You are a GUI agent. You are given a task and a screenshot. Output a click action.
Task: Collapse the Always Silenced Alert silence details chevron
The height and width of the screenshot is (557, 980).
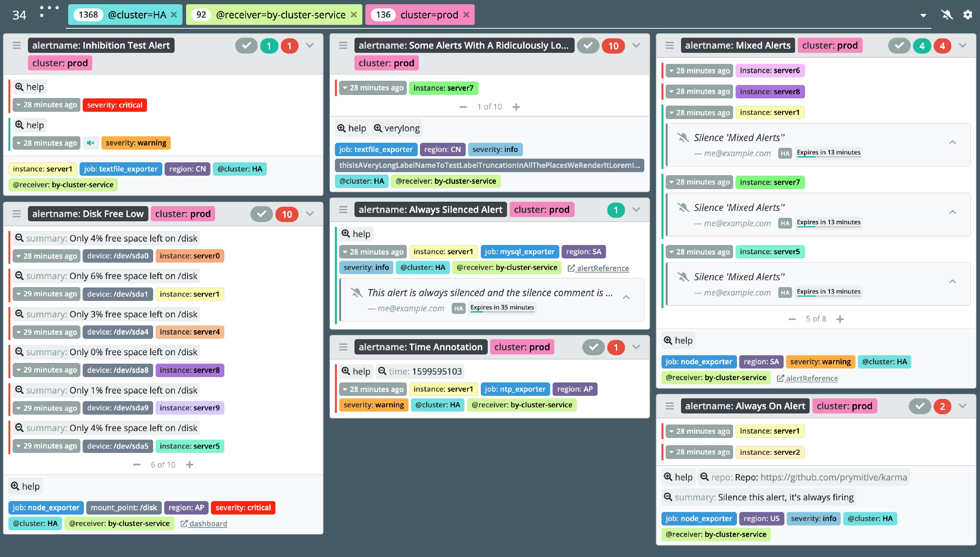click(626, 297)
